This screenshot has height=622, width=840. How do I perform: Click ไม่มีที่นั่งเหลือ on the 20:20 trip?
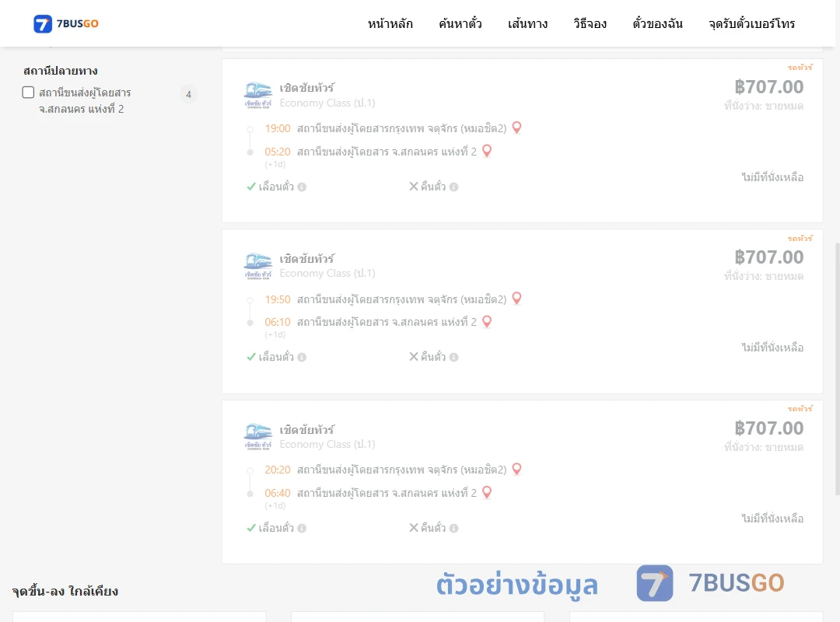click(x=772, y=518)
